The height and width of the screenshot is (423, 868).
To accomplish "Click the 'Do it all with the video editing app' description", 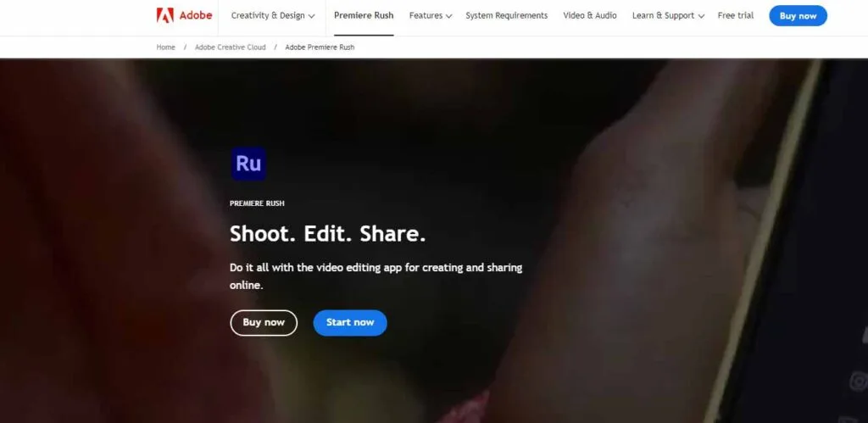I will 376,276.
